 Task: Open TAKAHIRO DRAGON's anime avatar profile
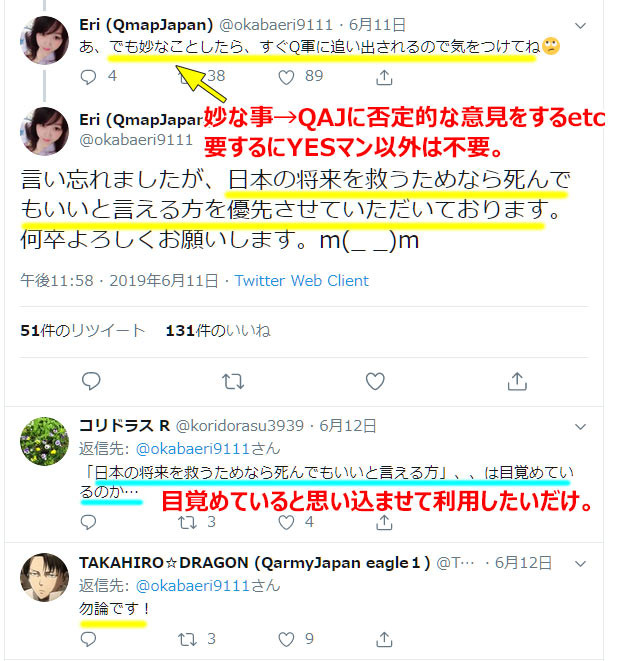pos(44,578)
